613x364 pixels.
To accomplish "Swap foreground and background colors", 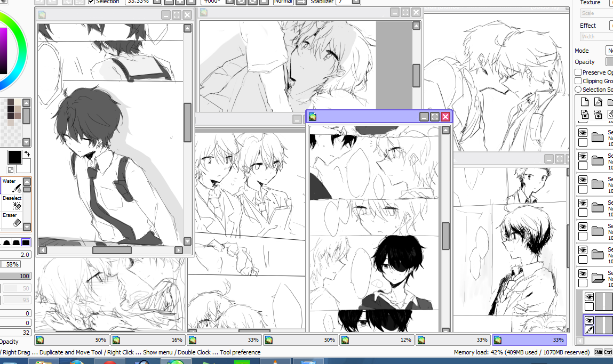I will (x=27, y=154).
